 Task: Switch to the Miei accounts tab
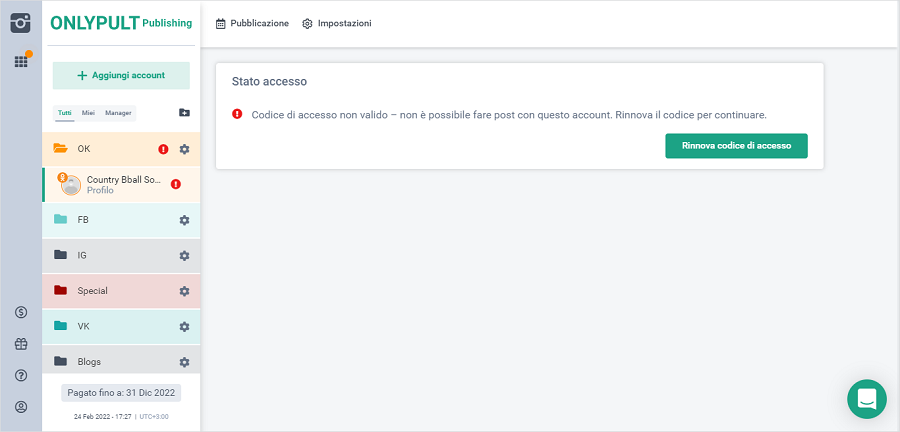click(x=88, y=113)
